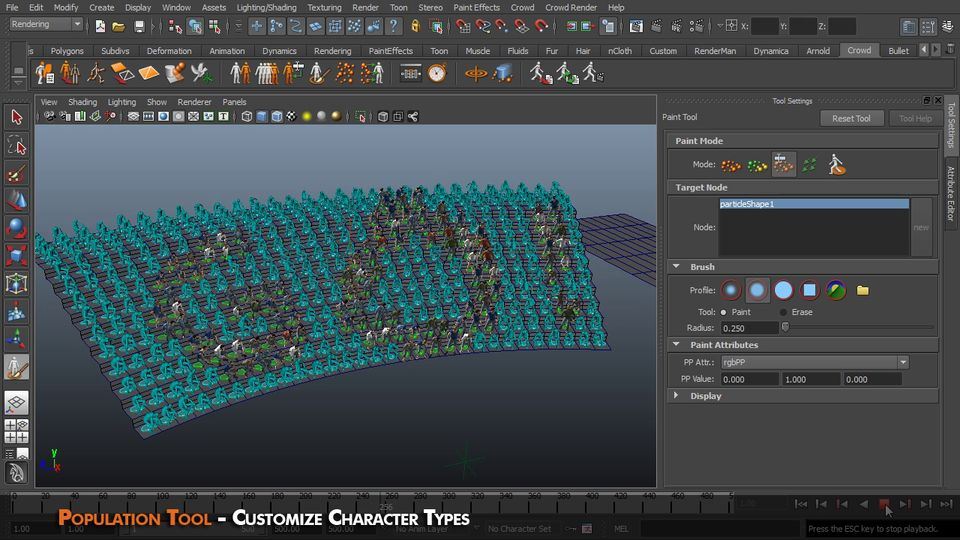Click the padlock icon in the status line
Screen dimensions: 960x540
(415, 25)
